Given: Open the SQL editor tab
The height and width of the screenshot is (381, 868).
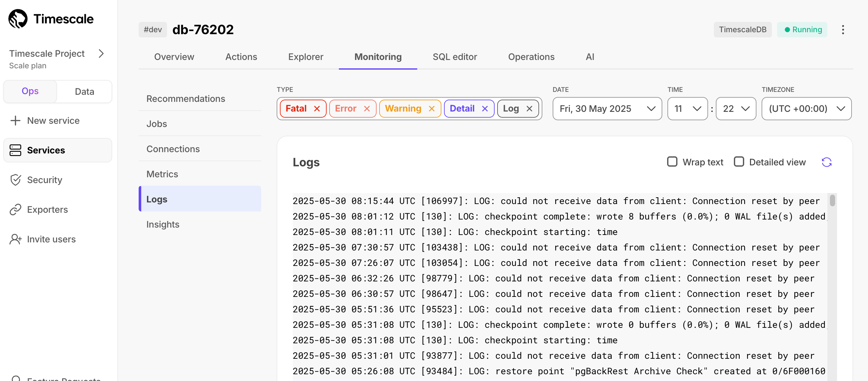Looking at the screenshot, I should [455, 57].
